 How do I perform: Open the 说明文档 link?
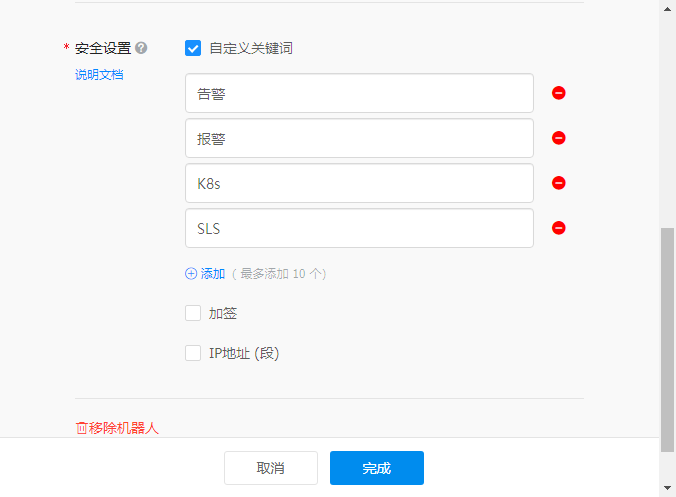coord(99,74)
